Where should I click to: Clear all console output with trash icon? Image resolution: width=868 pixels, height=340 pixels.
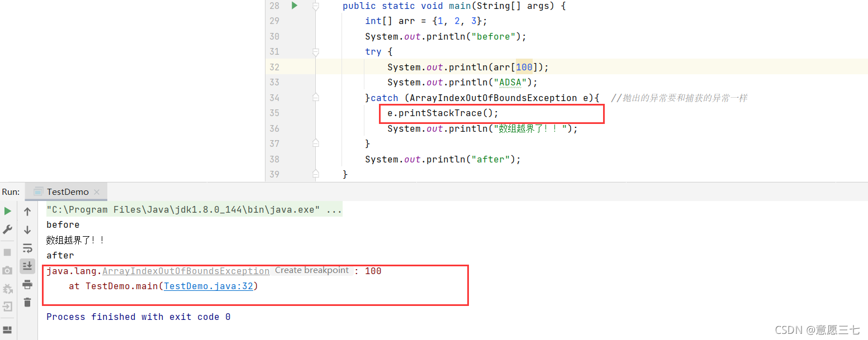(x=27, y=303)
